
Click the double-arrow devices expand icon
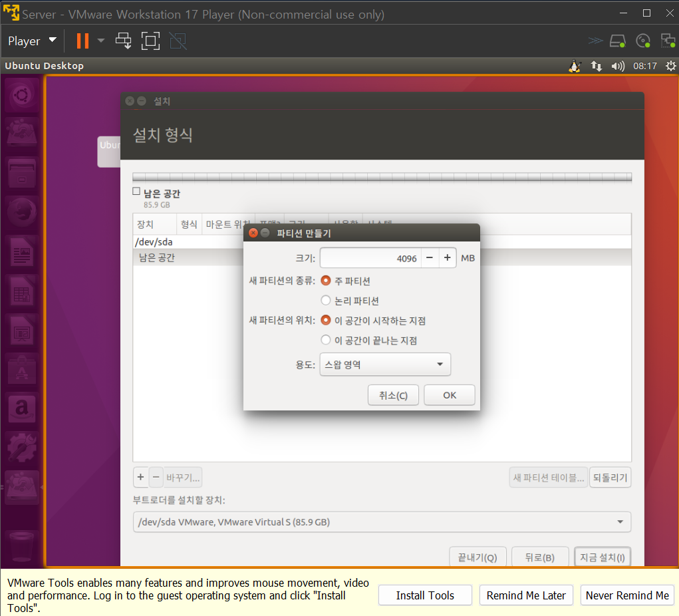pos(595,41)
